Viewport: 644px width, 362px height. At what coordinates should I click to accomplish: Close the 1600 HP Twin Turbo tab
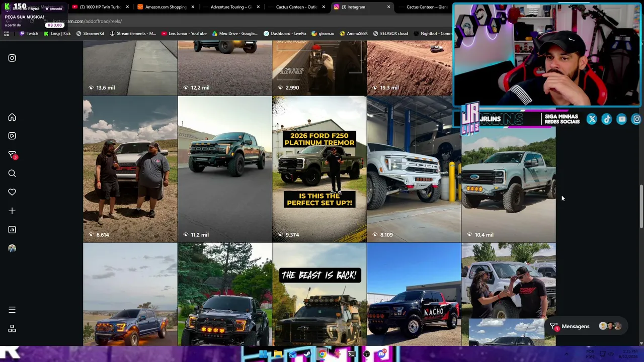click(127, 7)
